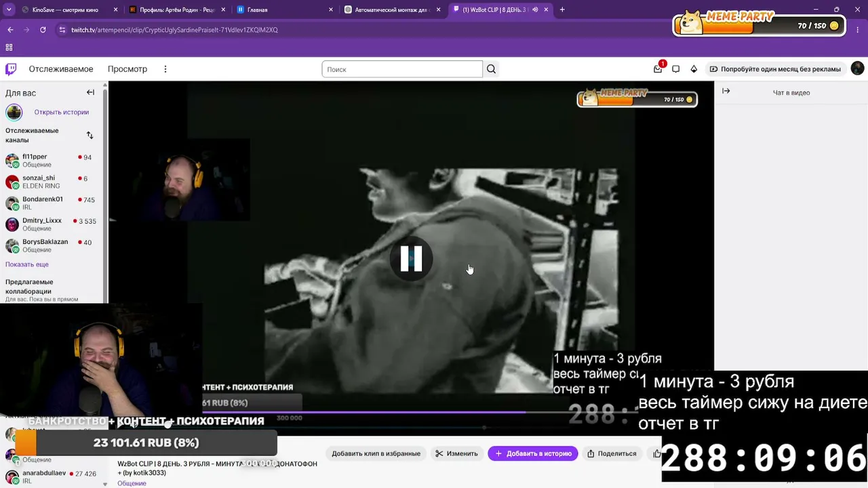The height and width of the screenshot is (488, 868).
Task: Expand list with Показать еще
Action: pos(27,264)
